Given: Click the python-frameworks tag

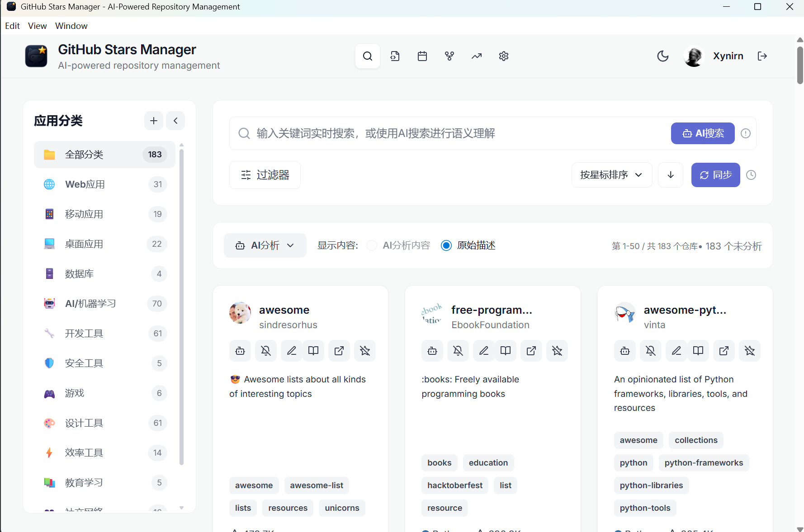Looking at the screenshot, I should [704, 463].
